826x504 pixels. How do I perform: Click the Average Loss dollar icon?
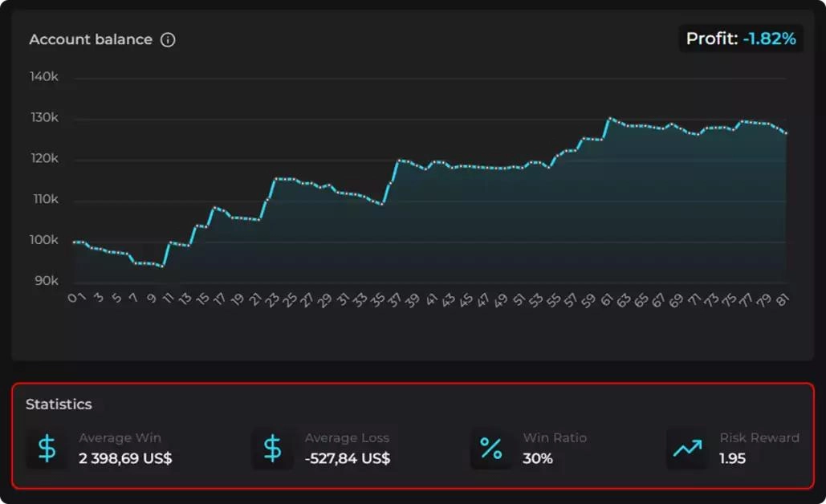point(273,449)
